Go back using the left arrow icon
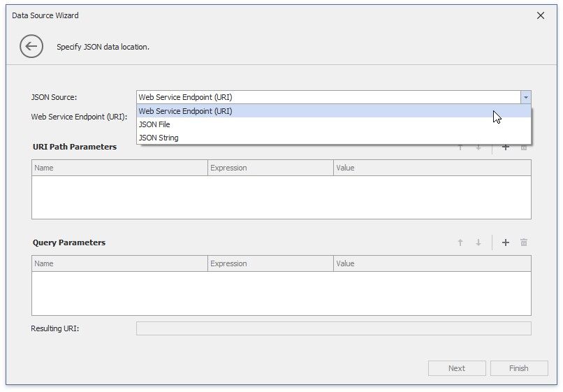 (x=31, y=47)
